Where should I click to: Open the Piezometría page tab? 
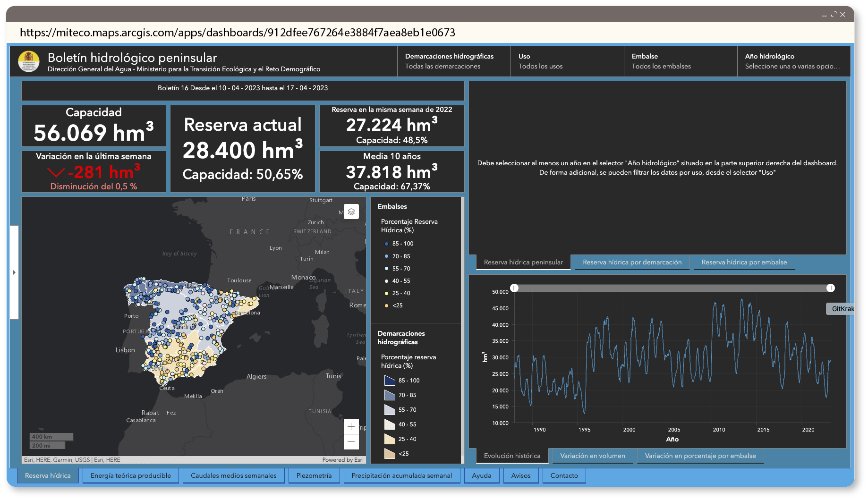coord(314,475)
